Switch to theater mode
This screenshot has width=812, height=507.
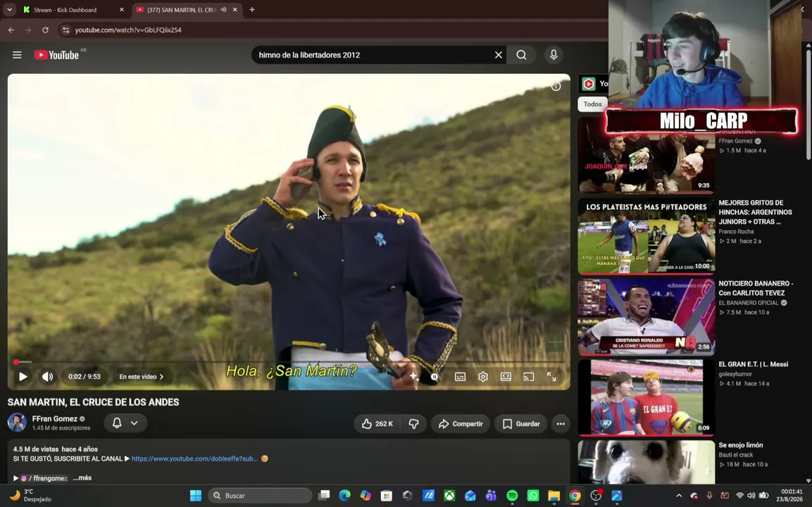[x=506, y=377]
